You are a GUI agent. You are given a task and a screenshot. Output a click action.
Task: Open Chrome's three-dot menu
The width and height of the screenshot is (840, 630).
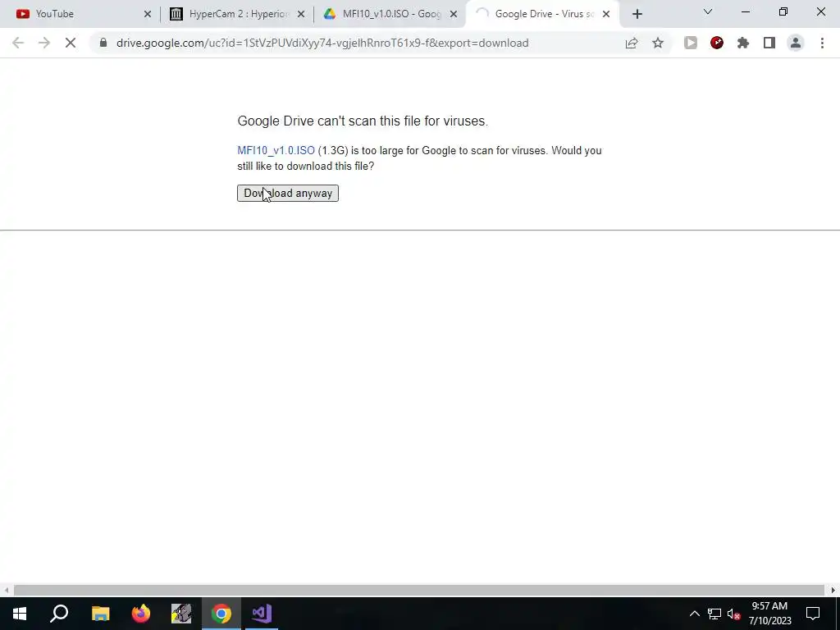[822, 43]
